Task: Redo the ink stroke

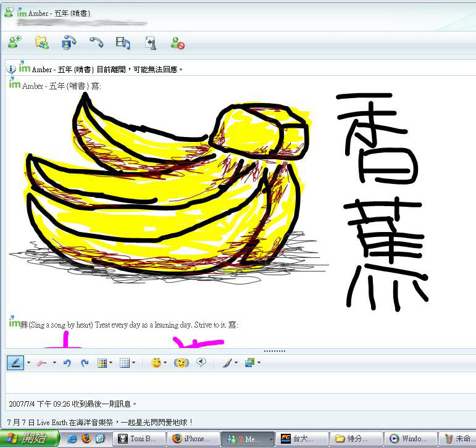Action: click(x=85, y=363)
